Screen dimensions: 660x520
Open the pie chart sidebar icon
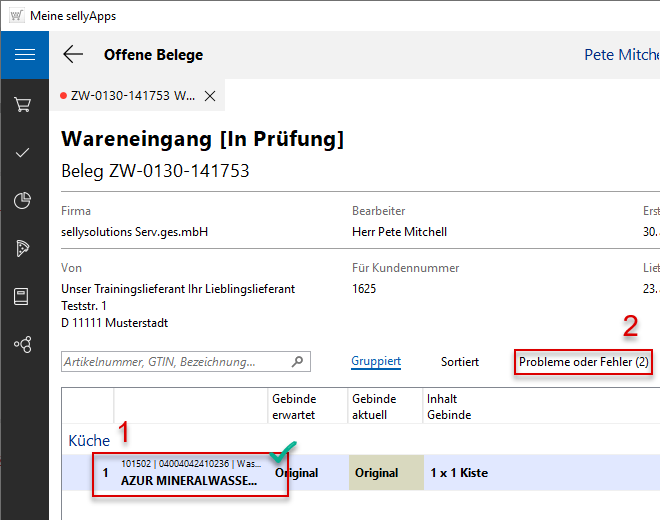coord(24,201)
